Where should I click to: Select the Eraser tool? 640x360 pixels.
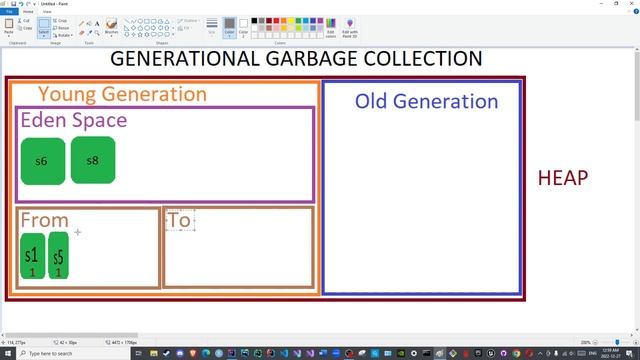click(82, 33)
